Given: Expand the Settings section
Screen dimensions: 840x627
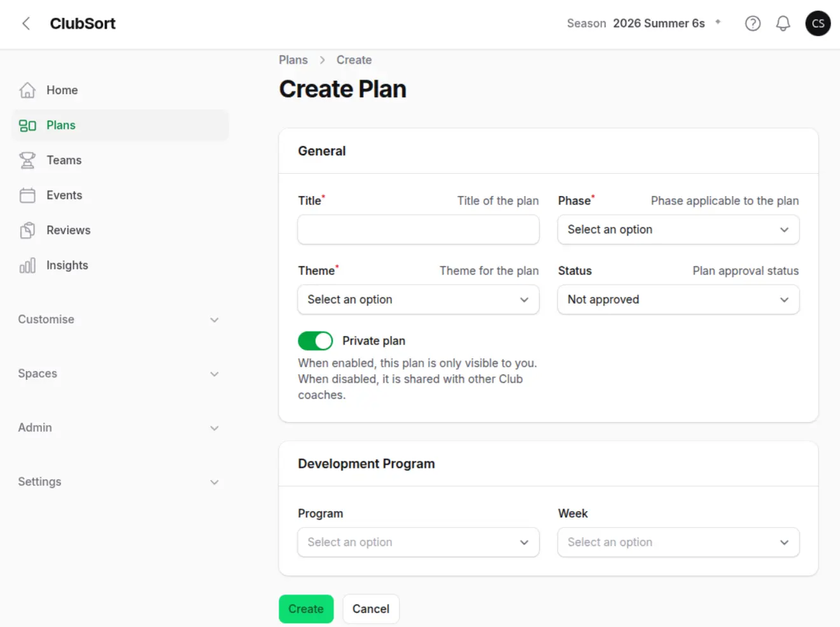Looking at the screenshot, I should (x=118, y=482).
